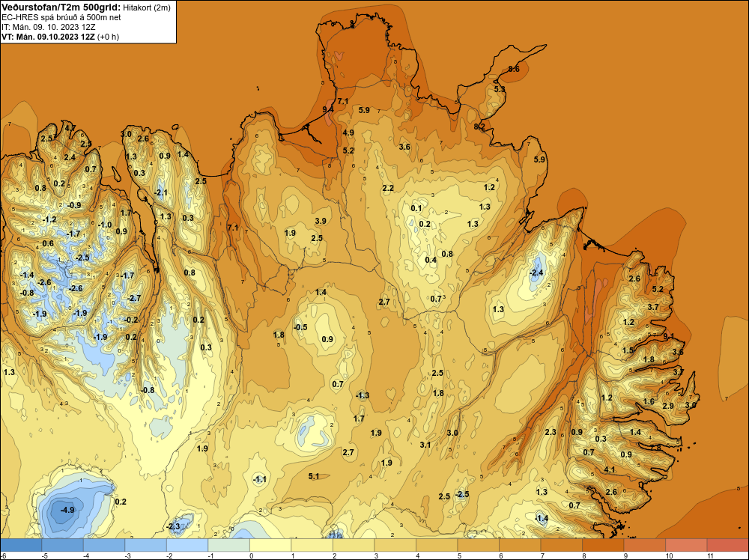
Task: Select the -2.1 temperature label
Action: pyautogui.click(x=162, y=192)
